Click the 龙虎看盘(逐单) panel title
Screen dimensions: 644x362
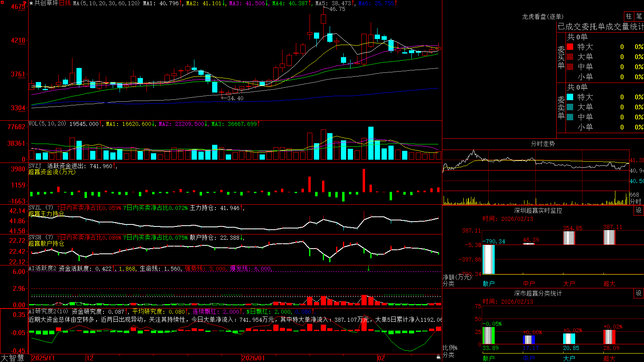click(543, 16)
